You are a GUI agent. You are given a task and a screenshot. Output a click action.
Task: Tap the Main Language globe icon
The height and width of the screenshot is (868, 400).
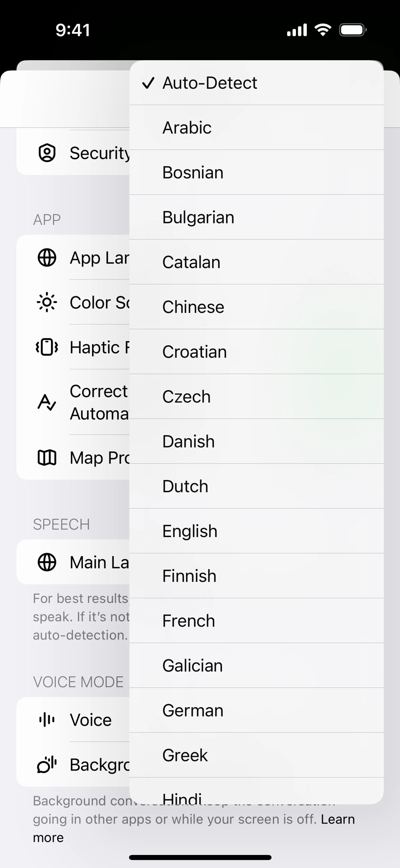pos(47,562)
